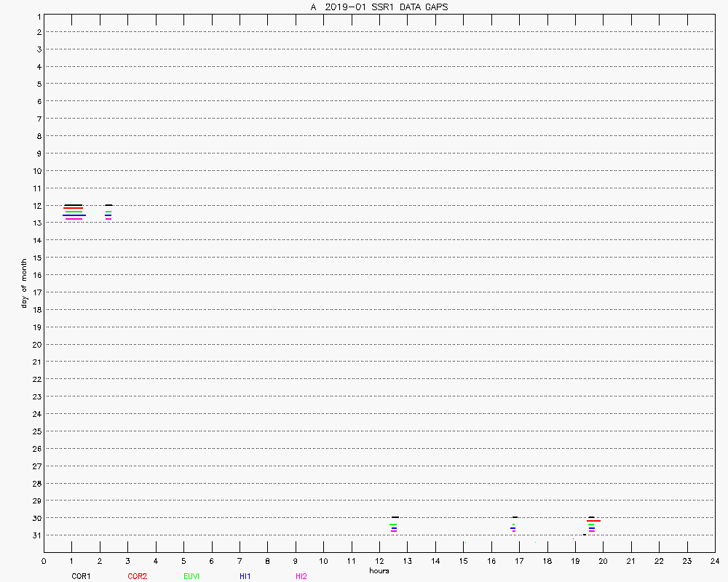Viewport: 728px width, 582px height.
Task: Click the red COR2 gap bar near hour 20, day 30
Action: [593, 521]
